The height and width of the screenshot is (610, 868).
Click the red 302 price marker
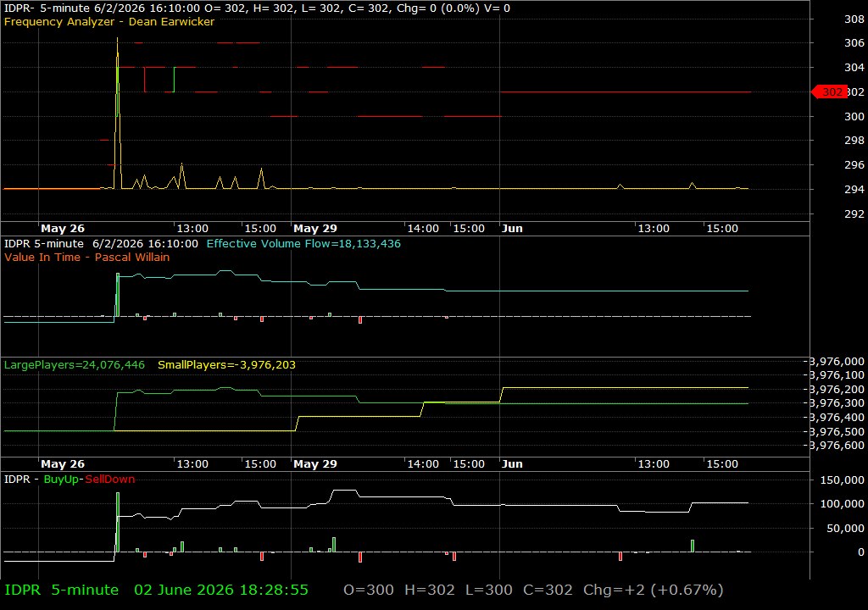(829, 91)
